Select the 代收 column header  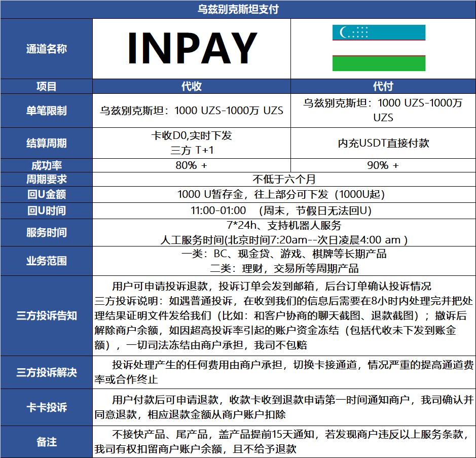[x=192, y=86]
